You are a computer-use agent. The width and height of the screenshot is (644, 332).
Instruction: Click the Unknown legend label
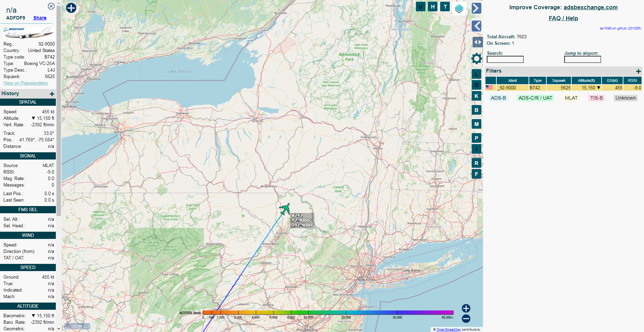(626, 98)
